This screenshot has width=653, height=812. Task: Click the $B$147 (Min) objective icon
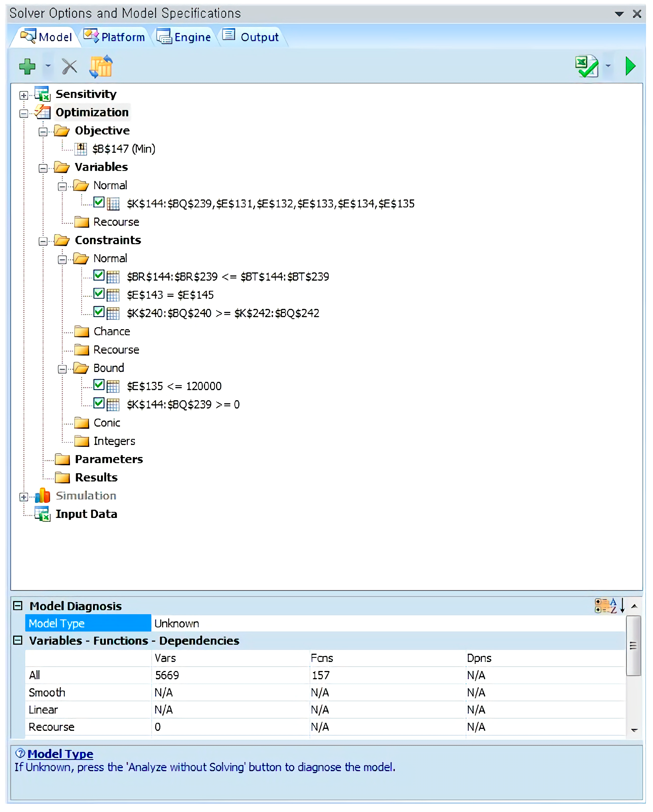click(81, 149)
